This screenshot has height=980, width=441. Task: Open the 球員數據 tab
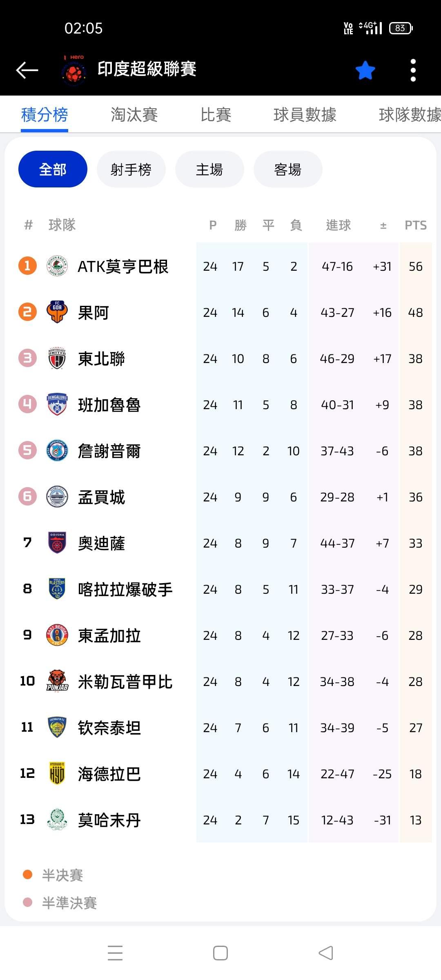pyautogui.click(x=305, y=115)
